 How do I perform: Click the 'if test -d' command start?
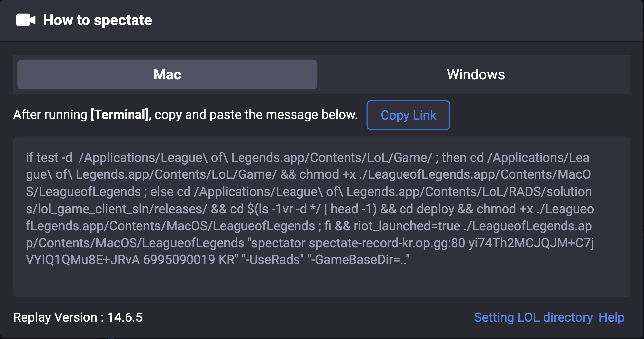(49, 158)
